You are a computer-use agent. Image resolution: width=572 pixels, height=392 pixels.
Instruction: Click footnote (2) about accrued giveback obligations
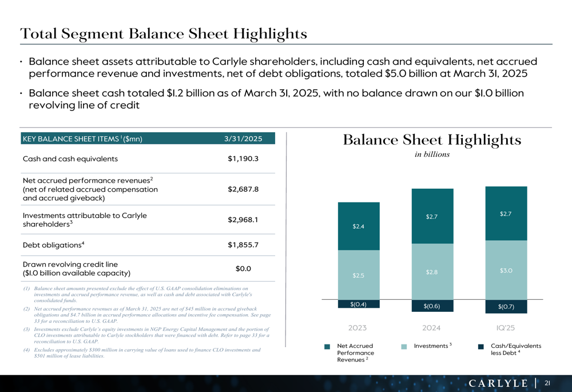(x=147, y=315)
